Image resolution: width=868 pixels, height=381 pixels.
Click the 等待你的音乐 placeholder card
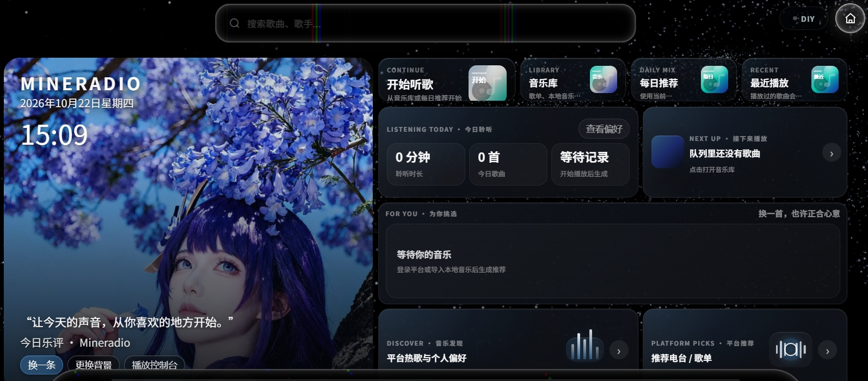point(613,261)
